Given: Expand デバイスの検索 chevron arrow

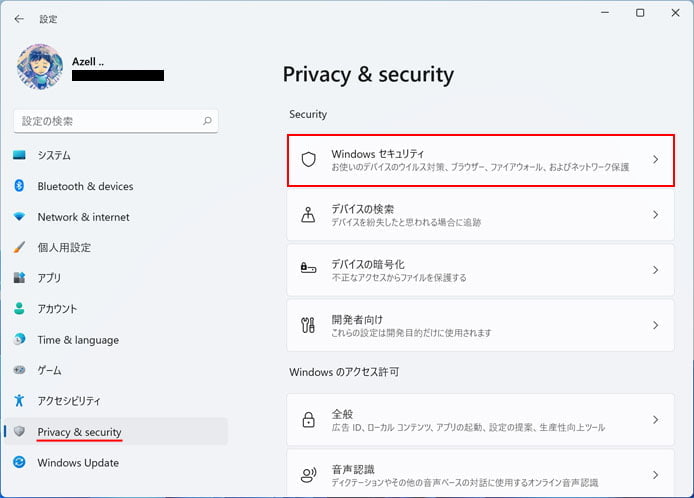Looking at the screenshot, I should pos(655,215).
